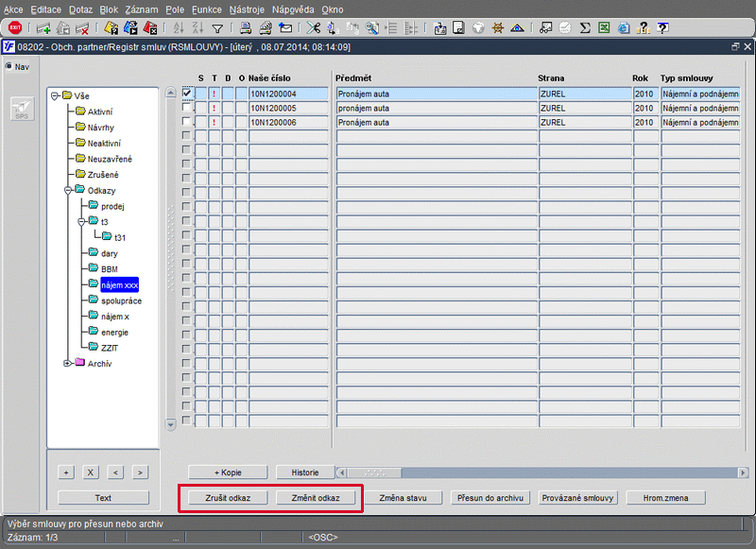Click the printer icon

(246, 28)
